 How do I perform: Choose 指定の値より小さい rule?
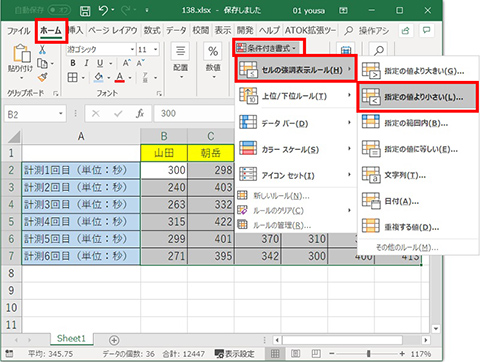pos(418,97)
